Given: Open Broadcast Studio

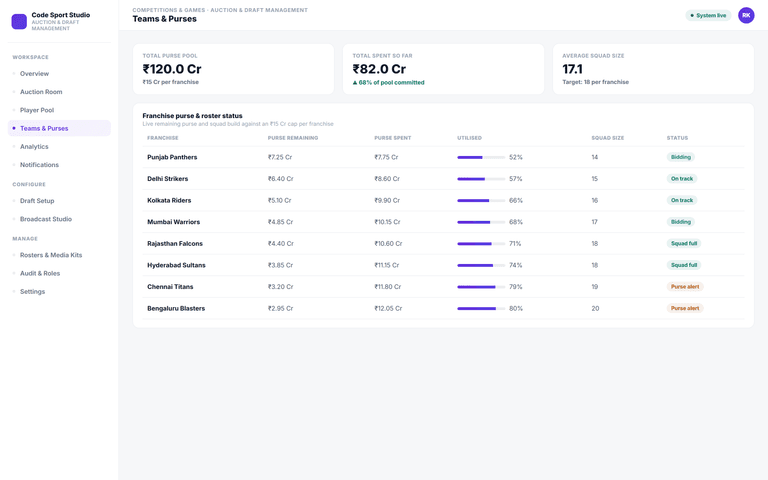Looking at the screenshot, I should point(59,219).
